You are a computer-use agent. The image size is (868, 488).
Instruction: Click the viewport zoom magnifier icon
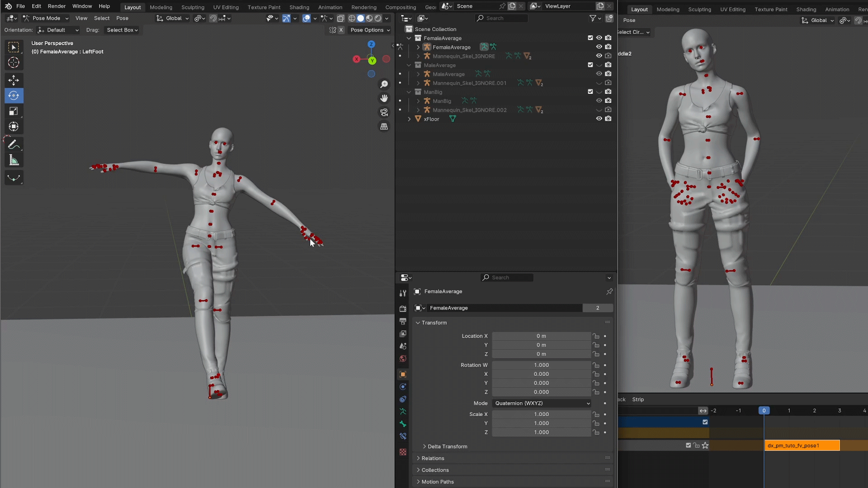(x=384, y=84)
